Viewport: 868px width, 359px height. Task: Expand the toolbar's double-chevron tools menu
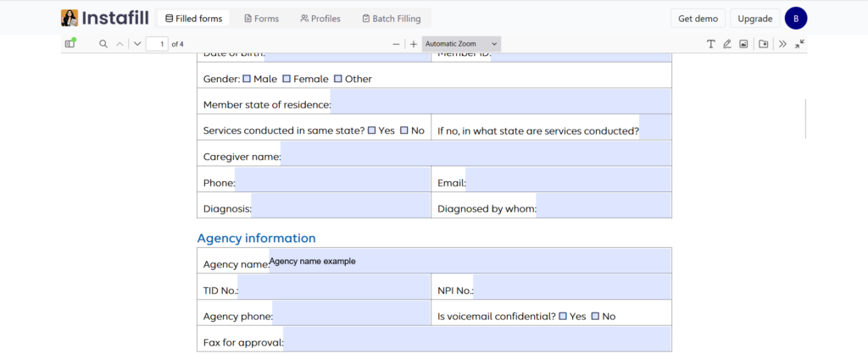(x=782, y=44)
